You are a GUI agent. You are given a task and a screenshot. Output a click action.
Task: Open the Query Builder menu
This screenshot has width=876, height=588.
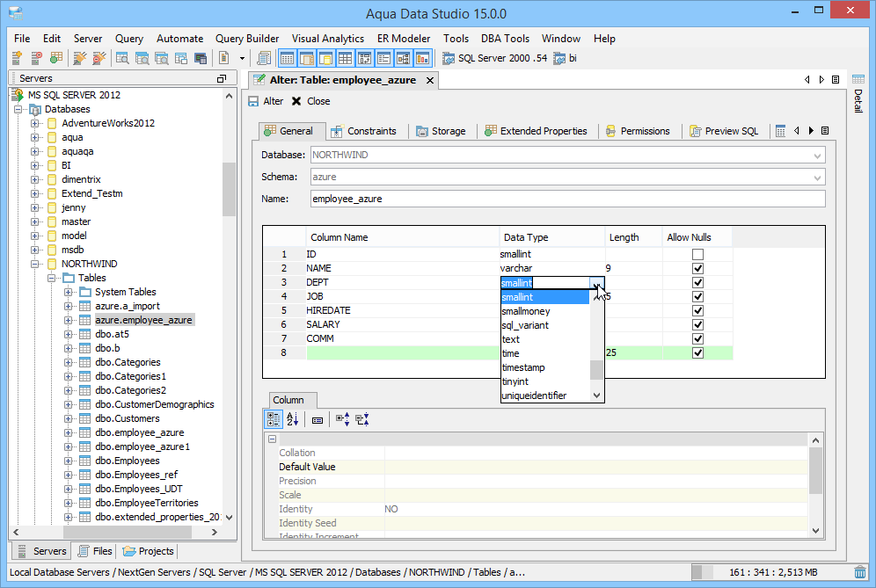pos(247,39)
